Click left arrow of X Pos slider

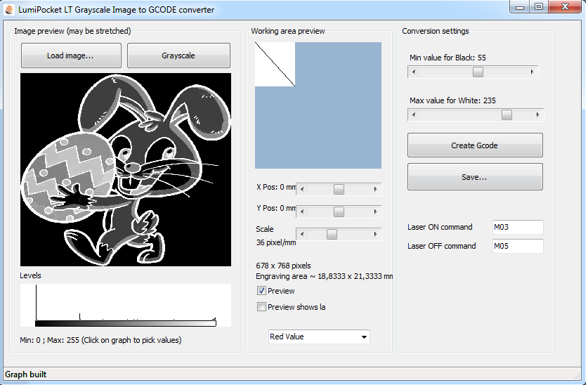pyautogui.click(x=302, y=189)
